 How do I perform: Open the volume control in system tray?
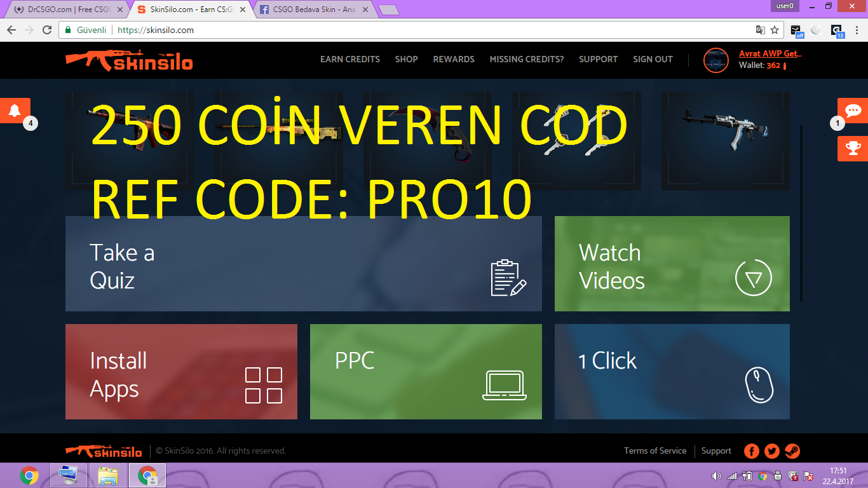(x=717, y=476)
